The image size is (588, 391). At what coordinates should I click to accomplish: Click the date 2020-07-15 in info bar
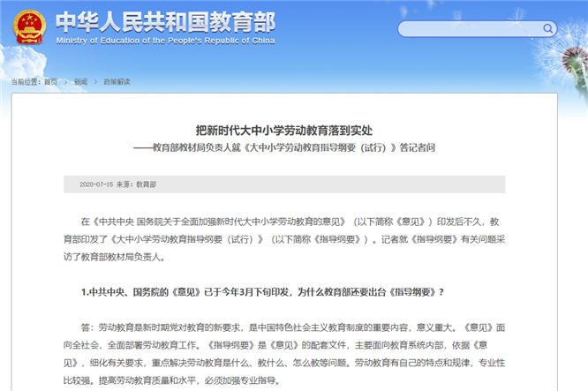click(96, 184)
